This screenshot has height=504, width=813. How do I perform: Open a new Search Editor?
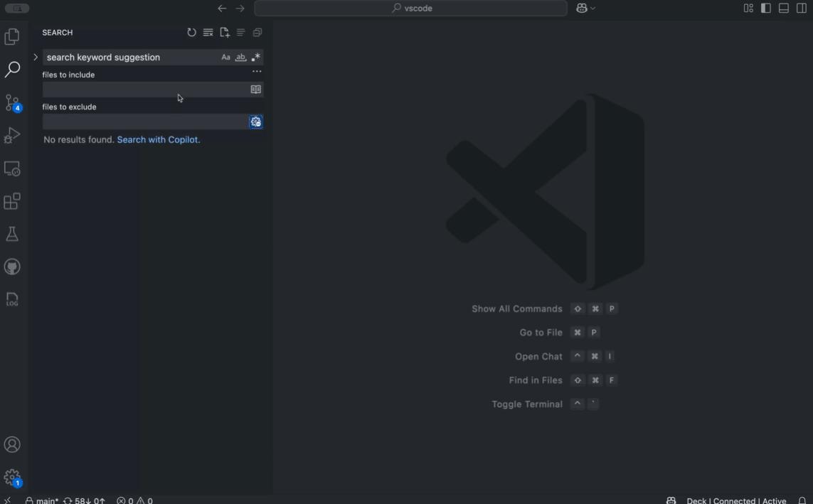[224, 32]
